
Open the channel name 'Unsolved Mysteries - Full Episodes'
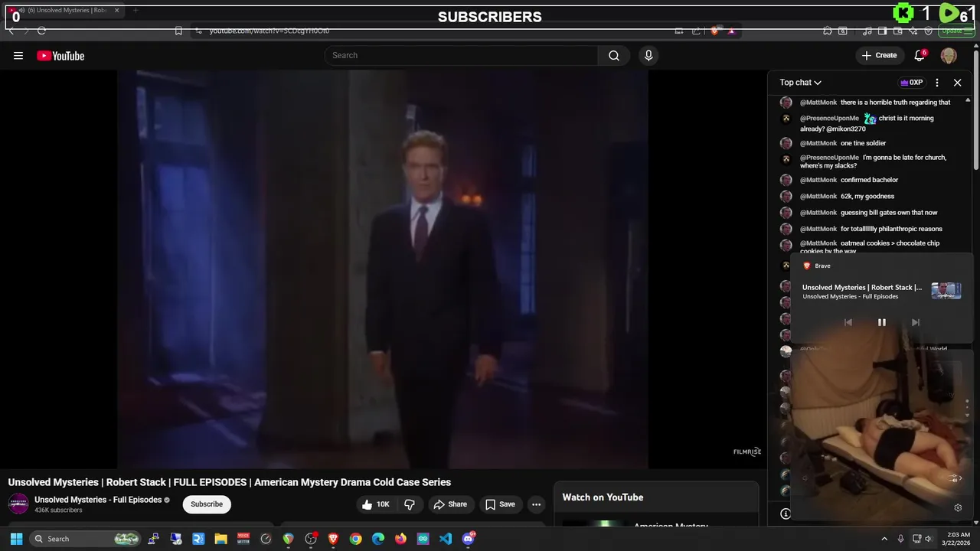point(98,500)
